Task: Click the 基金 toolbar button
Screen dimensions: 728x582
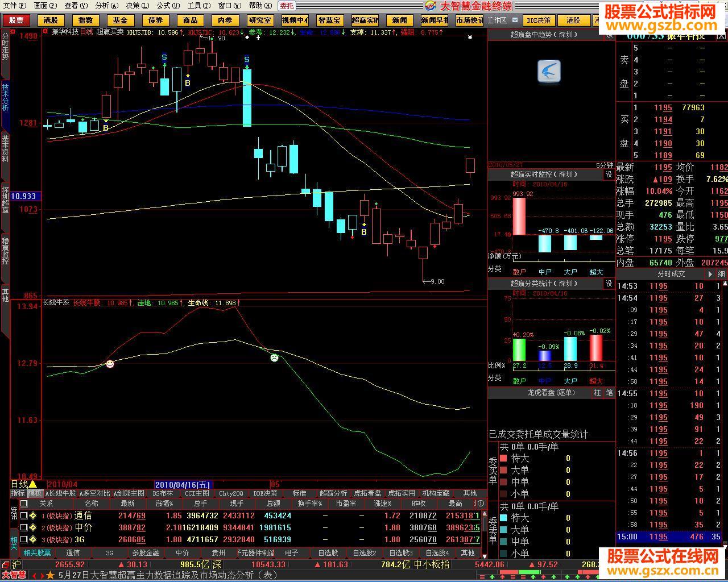Action: pyautogui.click(x=121, y=20)
